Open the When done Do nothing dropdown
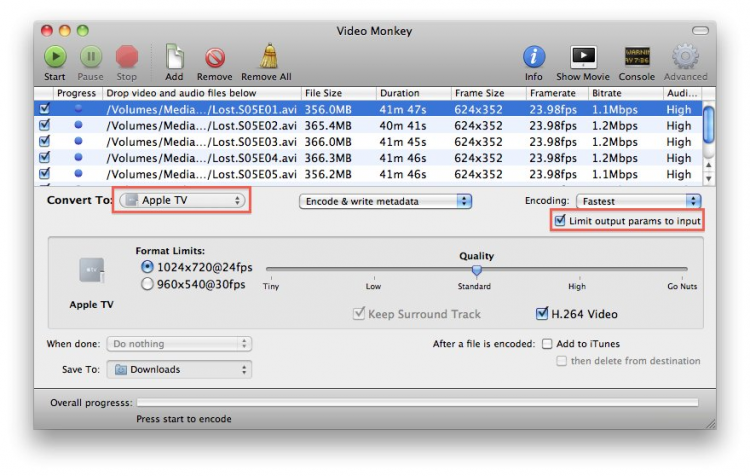Viewport: 750px width, 476px height. [x=179, y=343]
